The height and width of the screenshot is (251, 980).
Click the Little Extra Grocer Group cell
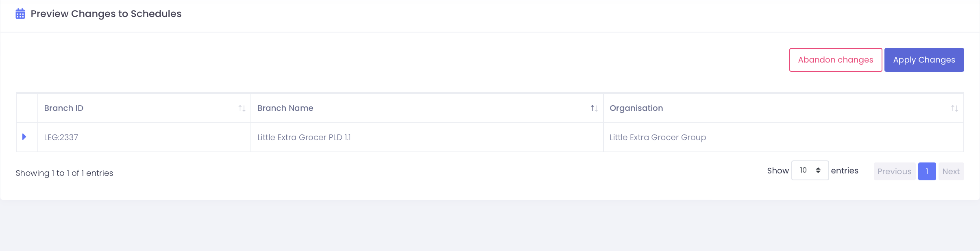658,138
